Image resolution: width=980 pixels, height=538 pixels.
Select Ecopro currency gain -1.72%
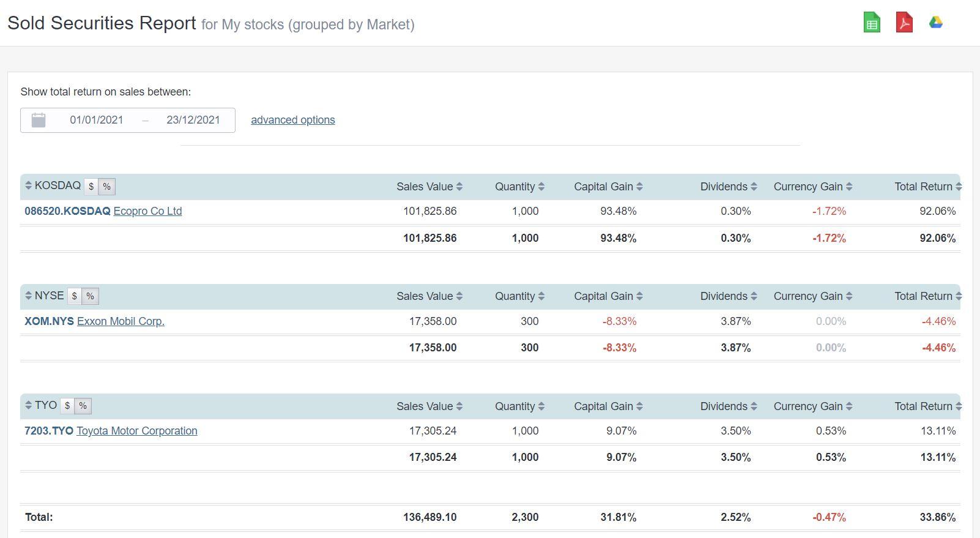[x=830, y=211]
